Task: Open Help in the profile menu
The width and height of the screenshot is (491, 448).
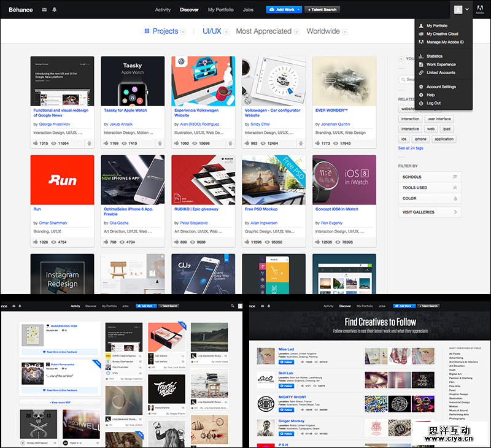Action: coord(431,95)
